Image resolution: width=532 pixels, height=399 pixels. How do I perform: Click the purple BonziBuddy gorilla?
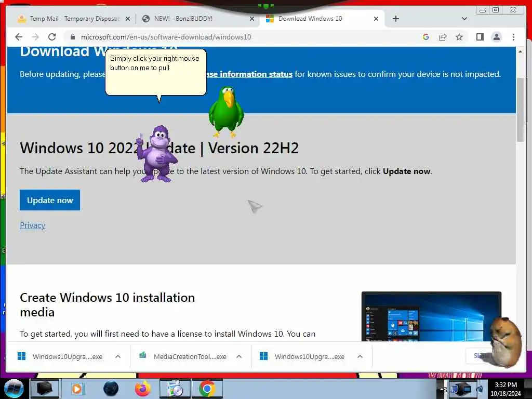click(x=156, y=154)
